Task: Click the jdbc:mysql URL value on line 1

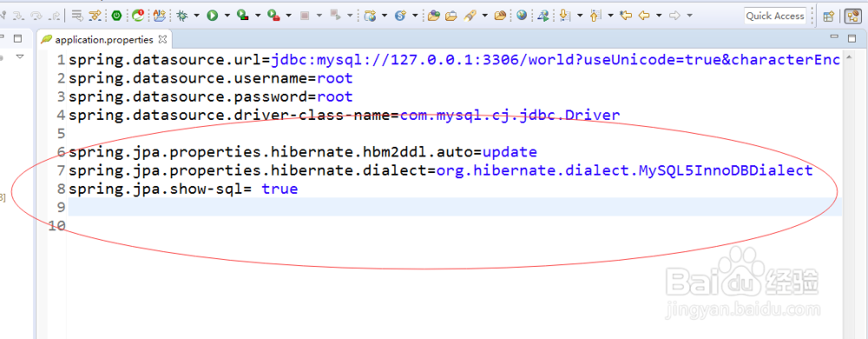Action: [x=556, y=60]
